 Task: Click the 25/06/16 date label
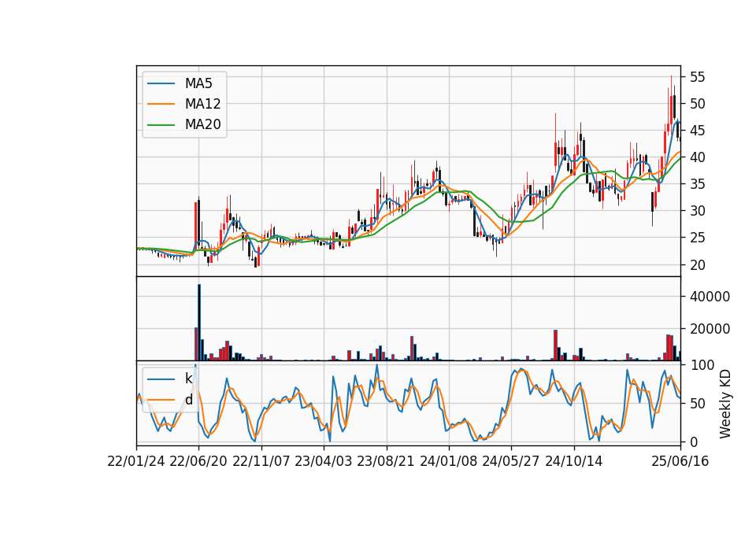(x=680, y=462)
